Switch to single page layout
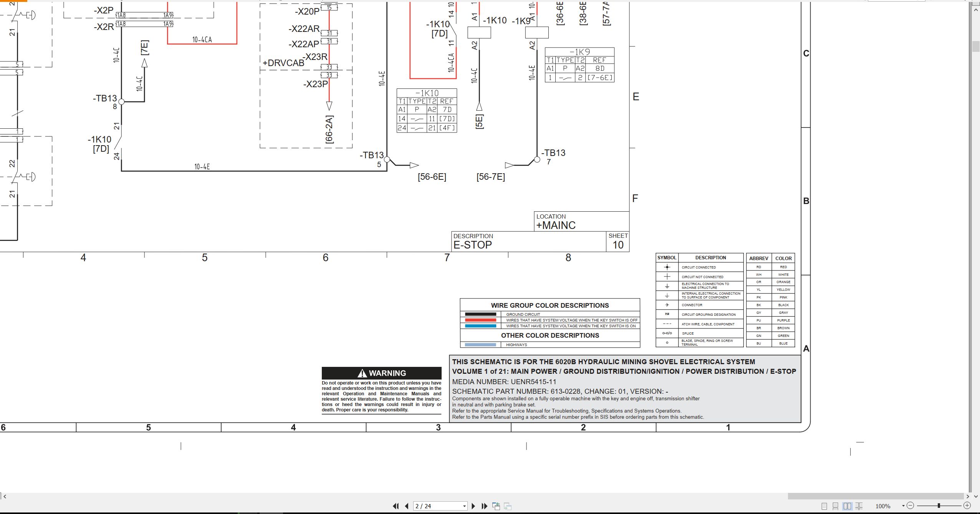The width and height of the screenshot is (980, 514). pyautogui.click(x=824, y=506)
